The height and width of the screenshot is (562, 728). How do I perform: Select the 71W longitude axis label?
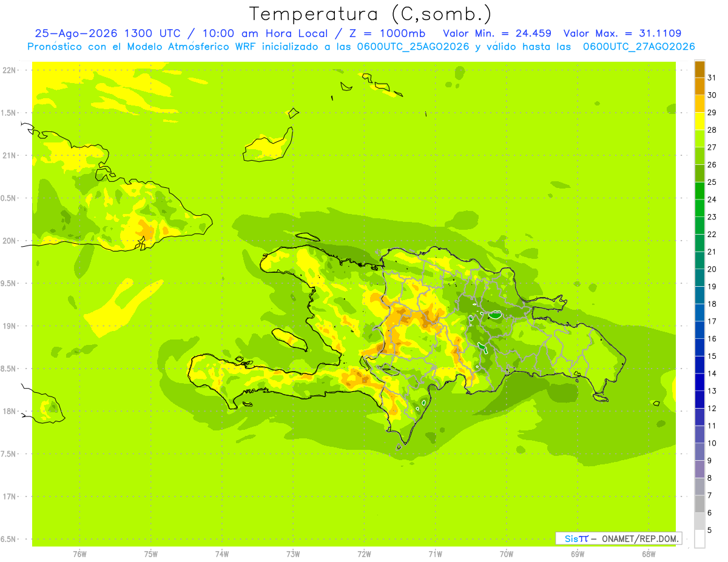[435, 554]
